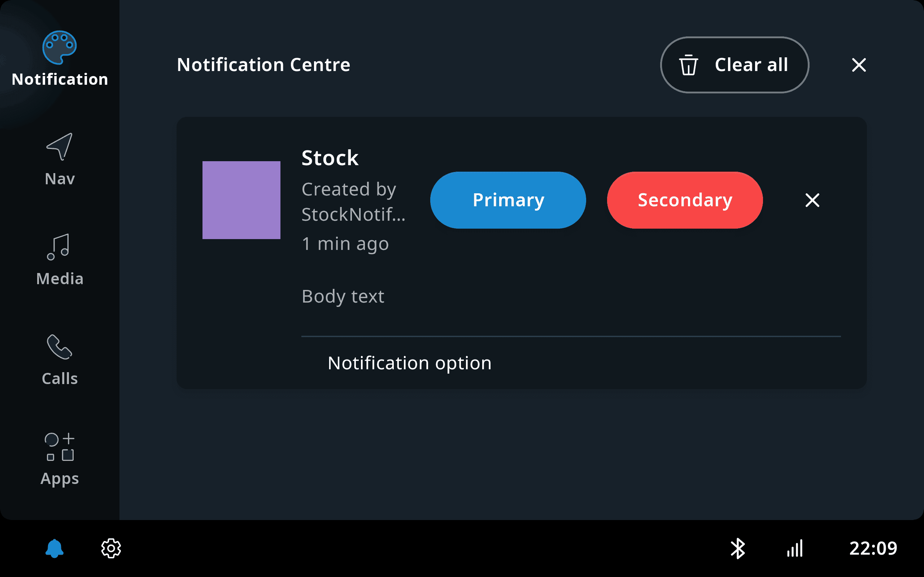Click the signal strength bars icon
Screen dimensions: 924x577
tap(796, 549)
